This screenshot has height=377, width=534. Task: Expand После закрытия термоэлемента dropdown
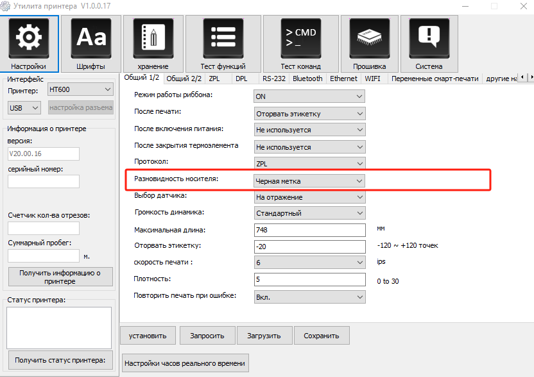coord(309,147)
